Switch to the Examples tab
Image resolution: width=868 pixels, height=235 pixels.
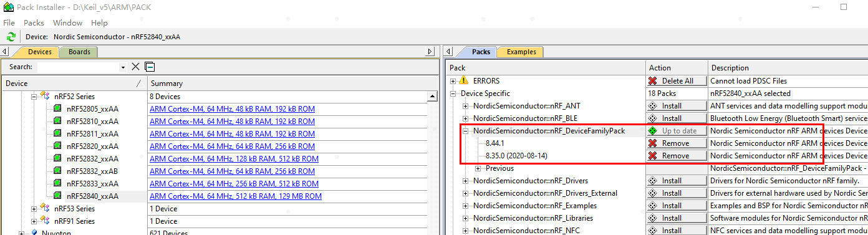click(521, 52)
